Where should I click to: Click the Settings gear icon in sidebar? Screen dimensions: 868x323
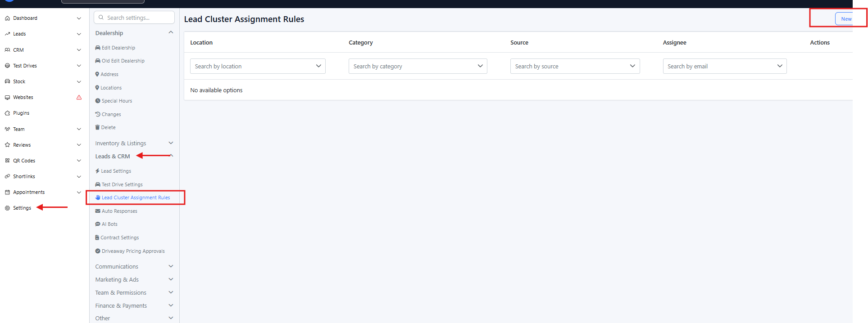click(7, 208)
